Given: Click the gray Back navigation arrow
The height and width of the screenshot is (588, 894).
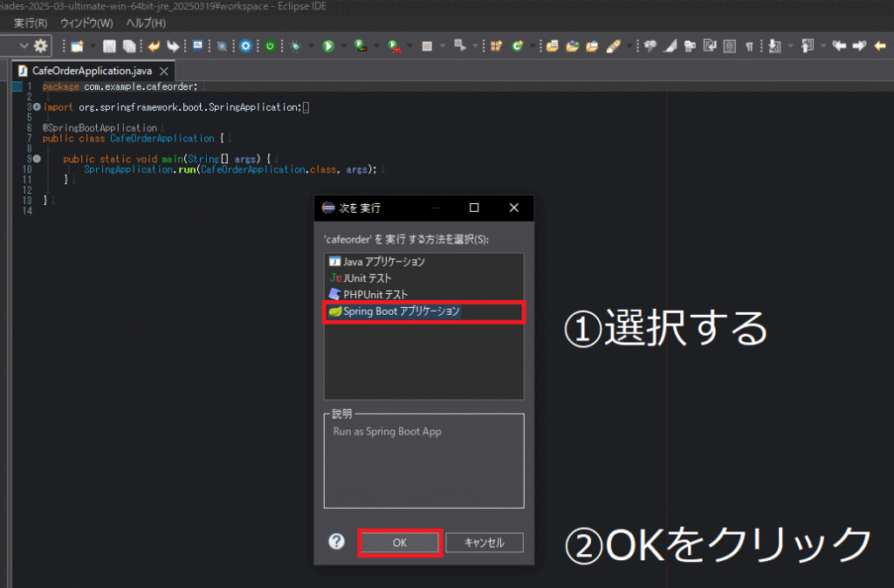Looking at the screenshot, I should pyautogui.click(x=839, y=45).
